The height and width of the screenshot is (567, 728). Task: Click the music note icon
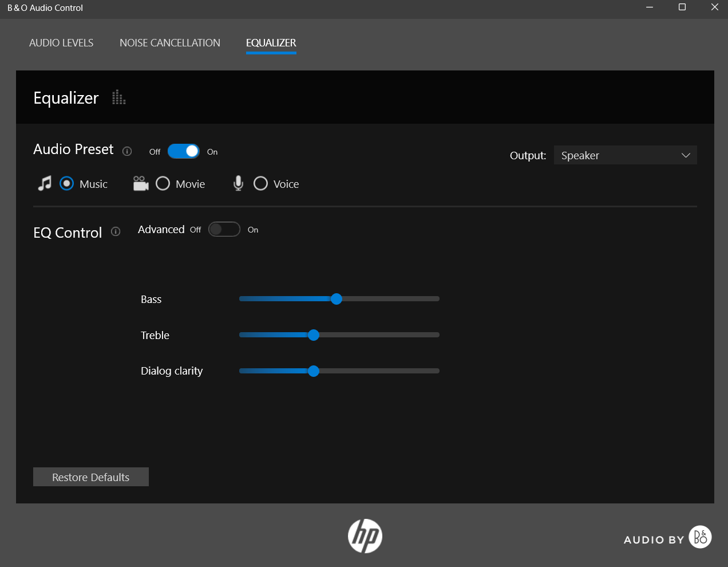[x=44, y=183]
